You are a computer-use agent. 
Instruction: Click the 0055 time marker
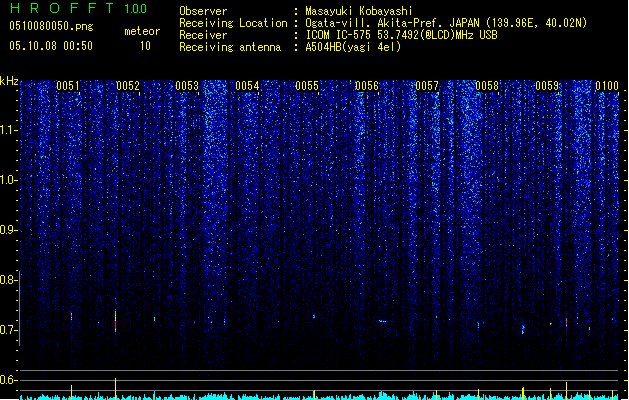click(307, 86)
